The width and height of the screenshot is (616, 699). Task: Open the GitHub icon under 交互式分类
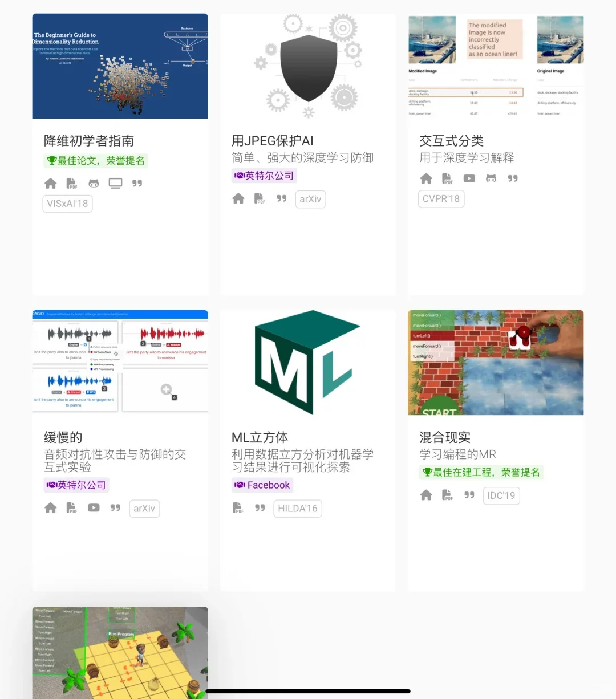[x=491, y=178]
